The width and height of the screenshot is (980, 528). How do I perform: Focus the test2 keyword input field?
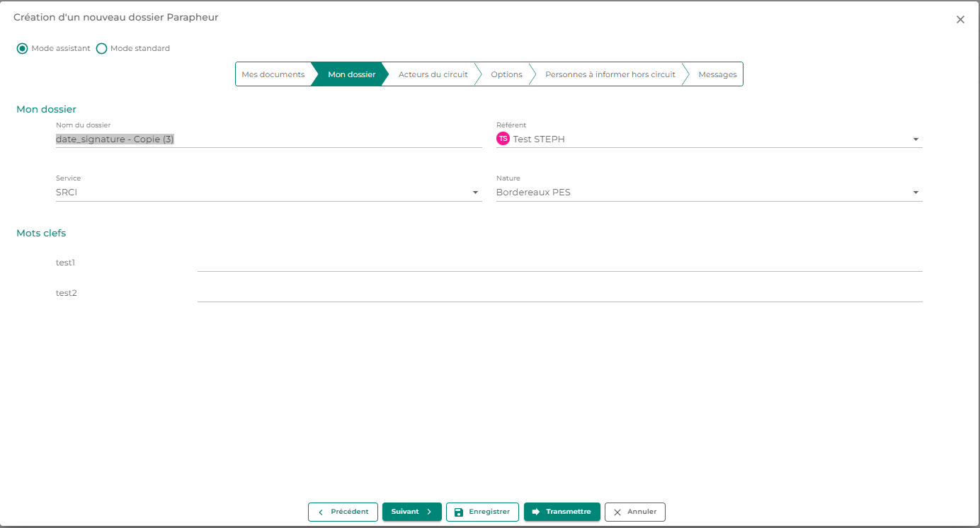click(x=559, y=293)
